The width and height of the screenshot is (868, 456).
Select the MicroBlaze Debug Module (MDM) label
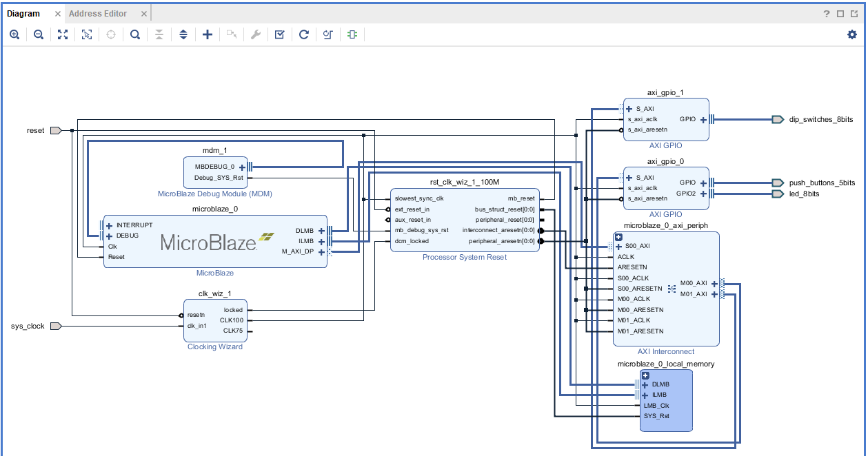[215, 194]
